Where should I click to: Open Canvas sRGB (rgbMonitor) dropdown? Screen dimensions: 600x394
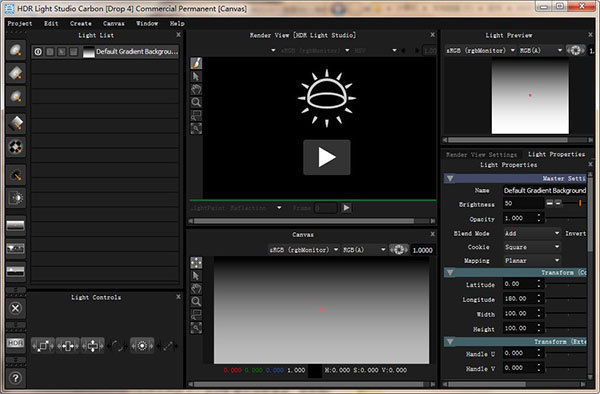(303, 250)
